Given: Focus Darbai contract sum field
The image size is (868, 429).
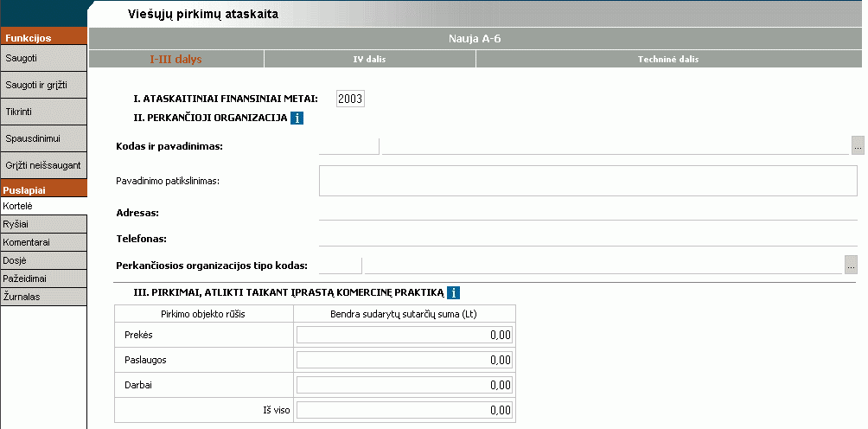Looking at the screenshot, I should [x=404, y=385].
